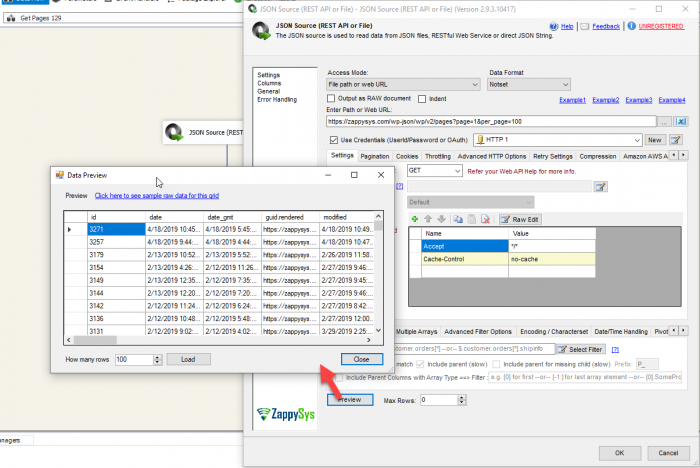Click OK in JSON Source dialog
Image resolution: width=700 pixels, height=468 pixels.
tap(620, 453)
